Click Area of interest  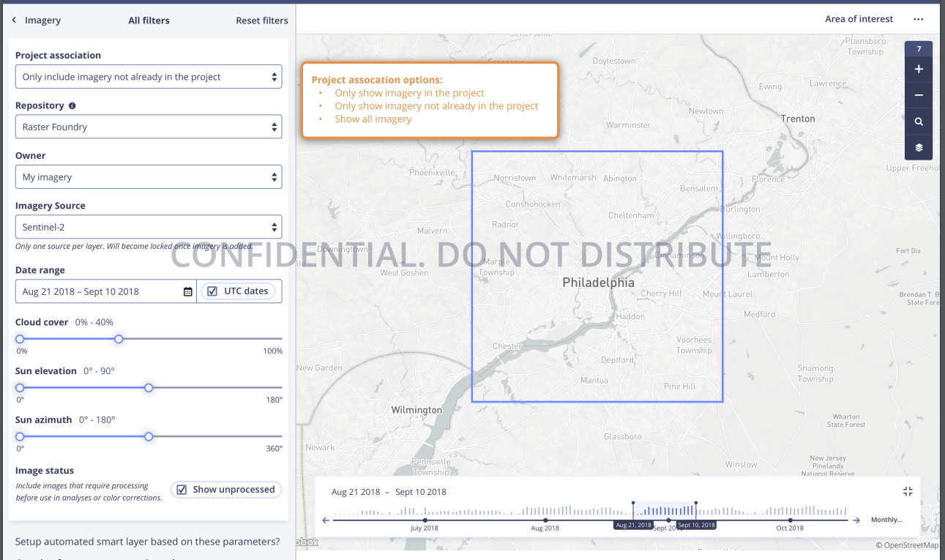tap(859, 19)
